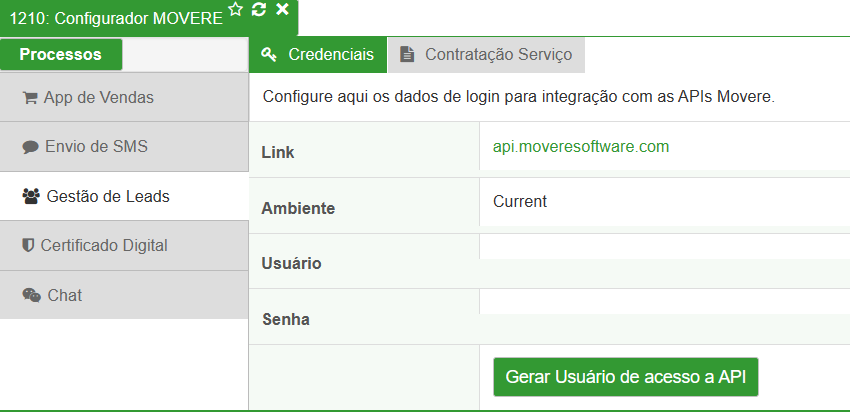Click the refresh icon in title tab
The height and width of the screenshot is (416, 850).
[x=259, y=9]
